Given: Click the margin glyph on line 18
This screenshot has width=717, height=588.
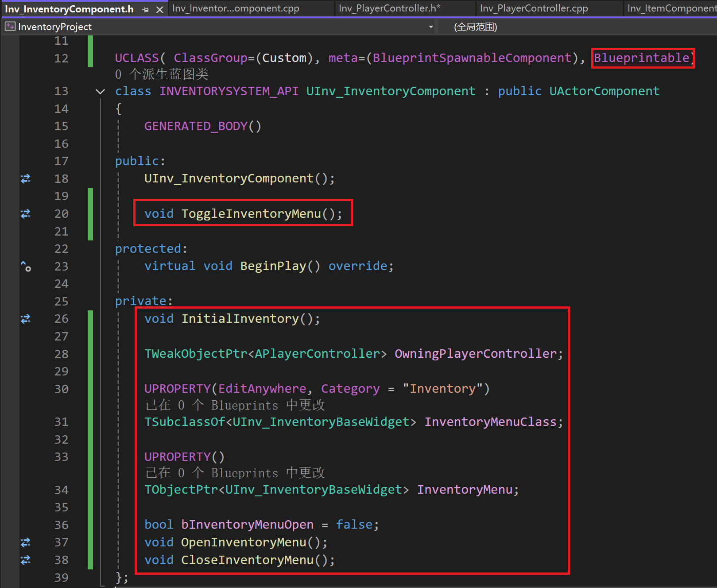Looking at the screenshot, I should click(x=26, y=178).
